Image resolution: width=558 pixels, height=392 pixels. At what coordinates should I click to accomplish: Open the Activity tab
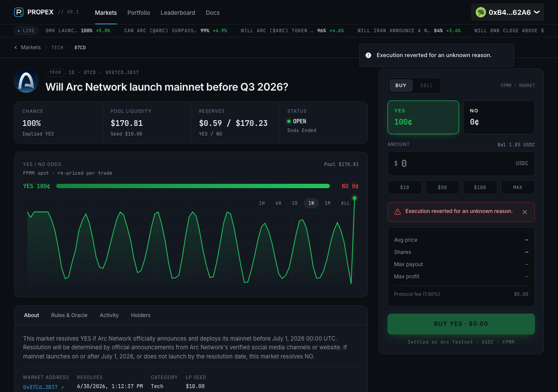coord(109,315)
